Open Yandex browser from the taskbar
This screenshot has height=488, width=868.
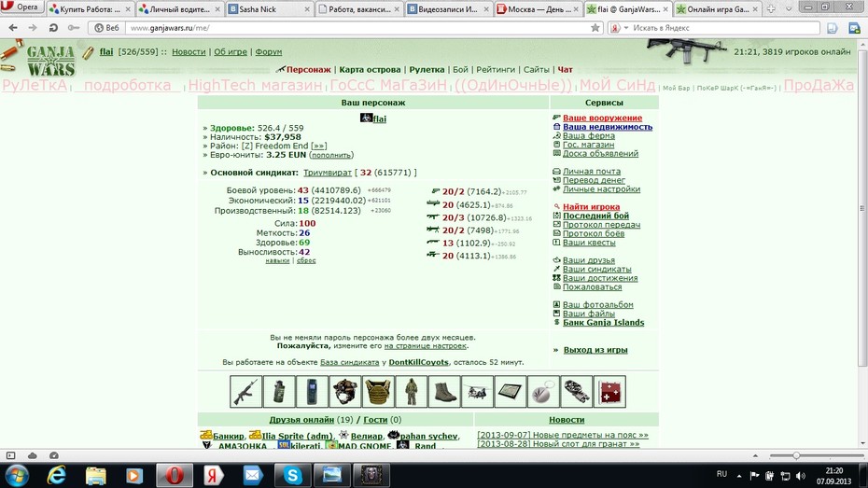click(213, 475)
